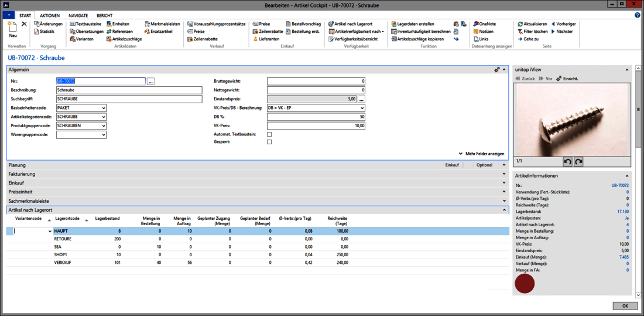Open the help question mark icon
The width and height of the screenshot is (644, 316).
pyautogui.click(x=638, y=15)
